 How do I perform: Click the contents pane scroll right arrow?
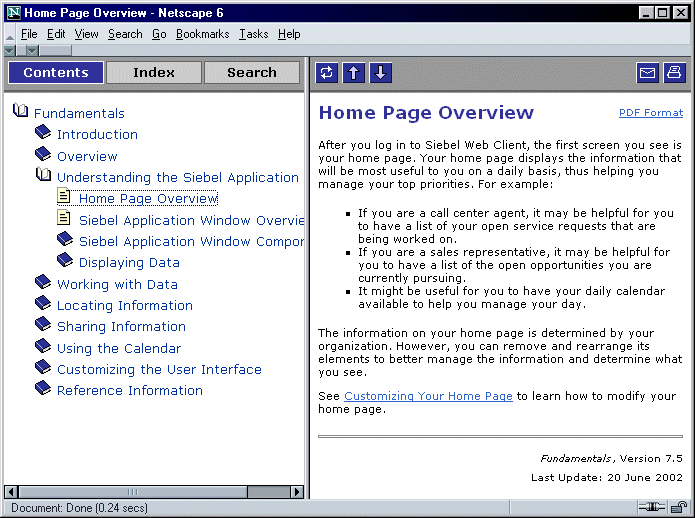(297, 491)
